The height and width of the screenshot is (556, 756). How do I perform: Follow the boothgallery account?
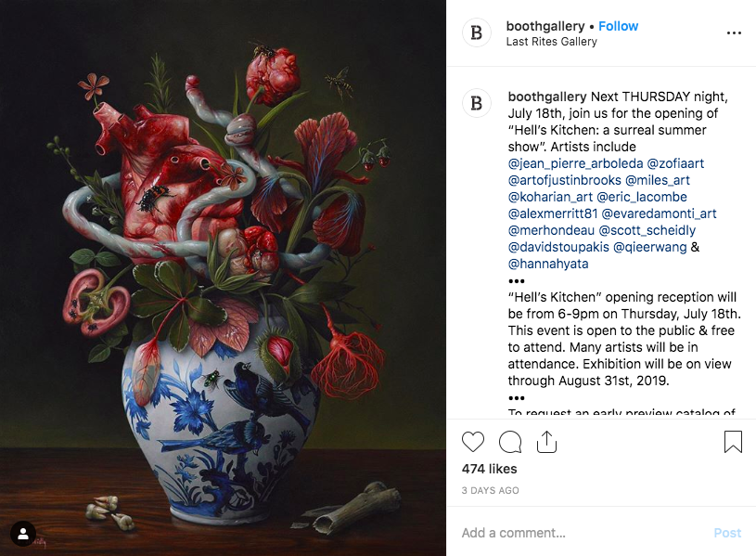(618, 26)
